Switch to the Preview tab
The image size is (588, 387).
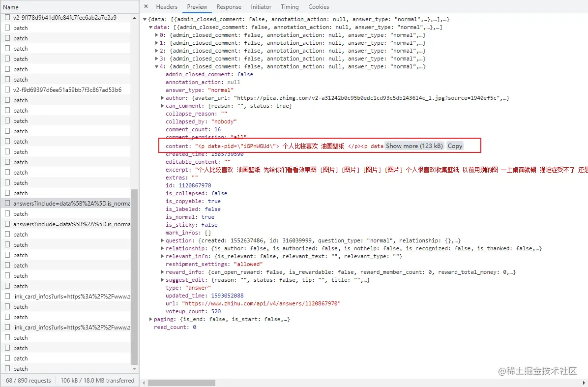coord(197,7)
